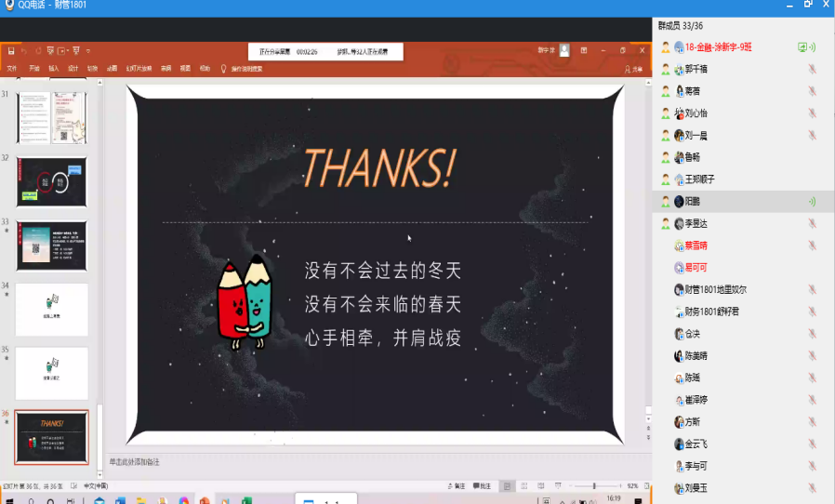Screen dimensions: 835x504
Task: Click the muted microphone icon beside 郭千禧
Action: (812, 69)
